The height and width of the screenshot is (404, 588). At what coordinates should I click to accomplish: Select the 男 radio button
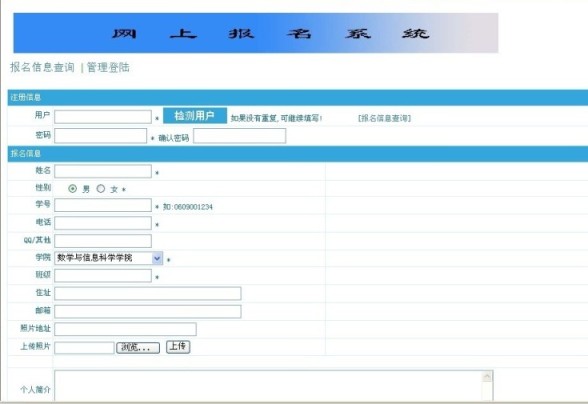point(72,189)
